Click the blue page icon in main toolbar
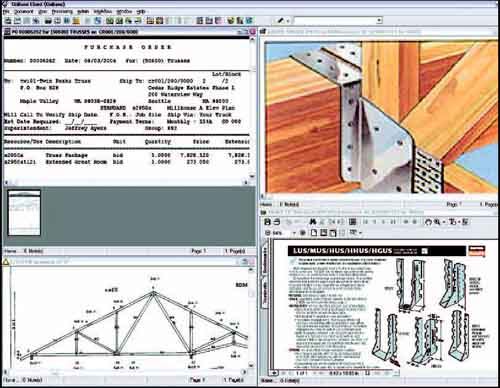Image resolution: width=500 pixels, height=388 pixels. tap(97, 21)
